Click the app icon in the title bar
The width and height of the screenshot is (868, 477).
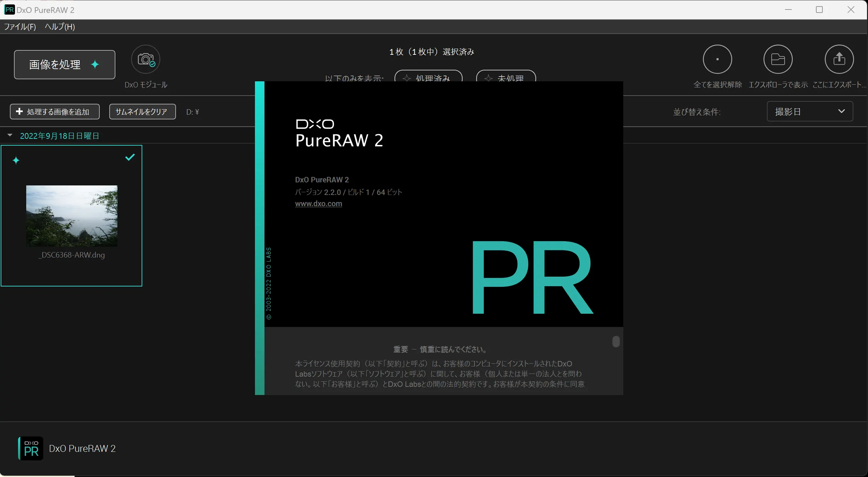coord(9,10)
